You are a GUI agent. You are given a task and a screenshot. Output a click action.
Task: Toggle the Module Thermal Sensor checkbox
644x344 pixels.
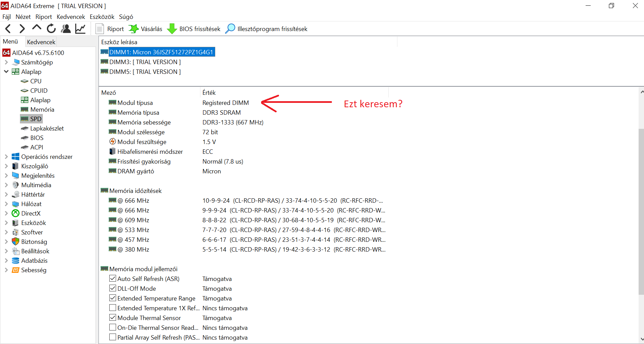point(113,318)
